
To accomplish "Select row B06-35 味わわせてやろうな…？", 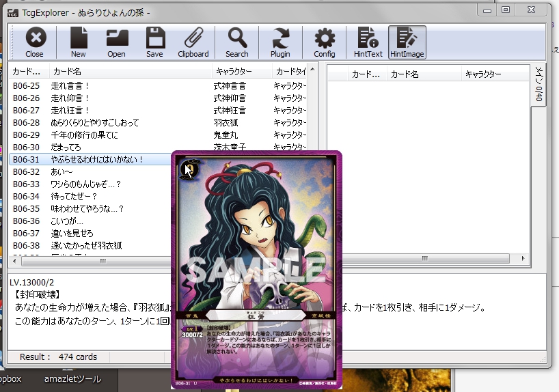I will [x=90, y=209].
